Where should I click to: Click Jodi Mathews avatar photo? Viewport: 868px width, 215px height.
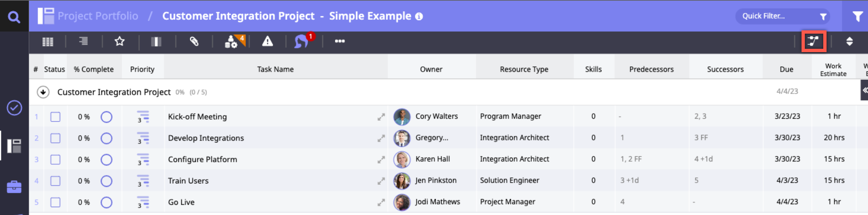click(402, 202)
